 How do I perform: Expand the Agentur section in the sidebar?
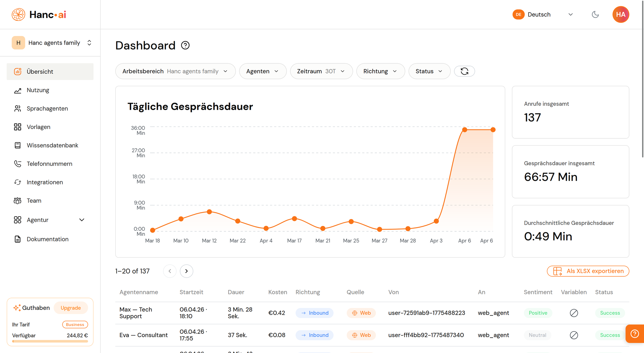(82, 220)
